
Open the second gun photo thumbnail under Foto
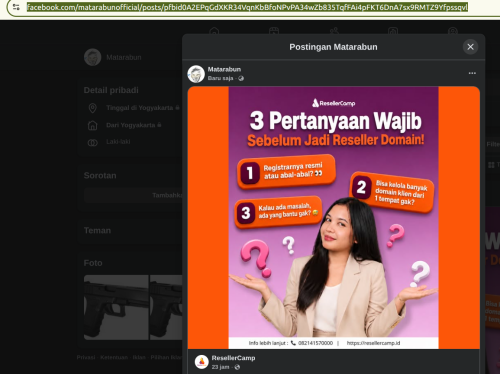click(x=166, y=307)
